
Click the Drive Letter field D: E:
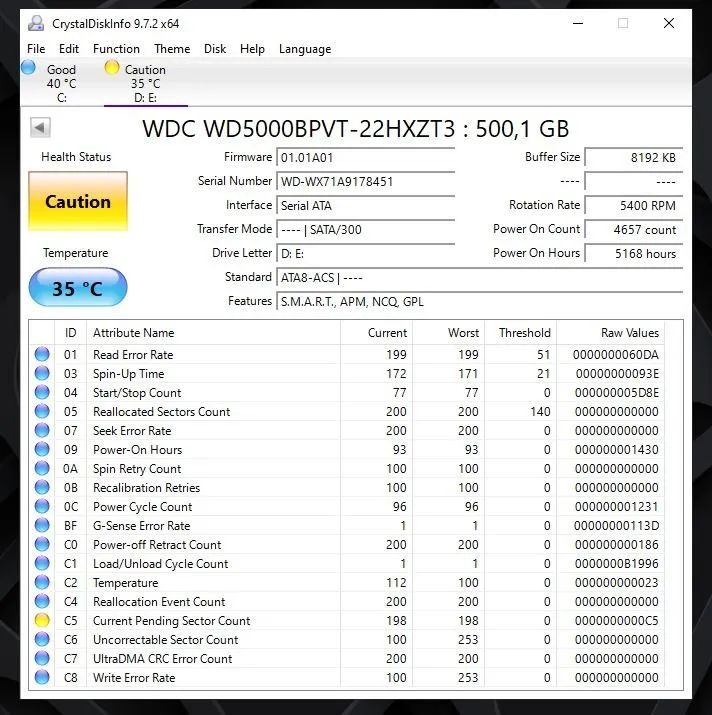[x=365, y=254]
